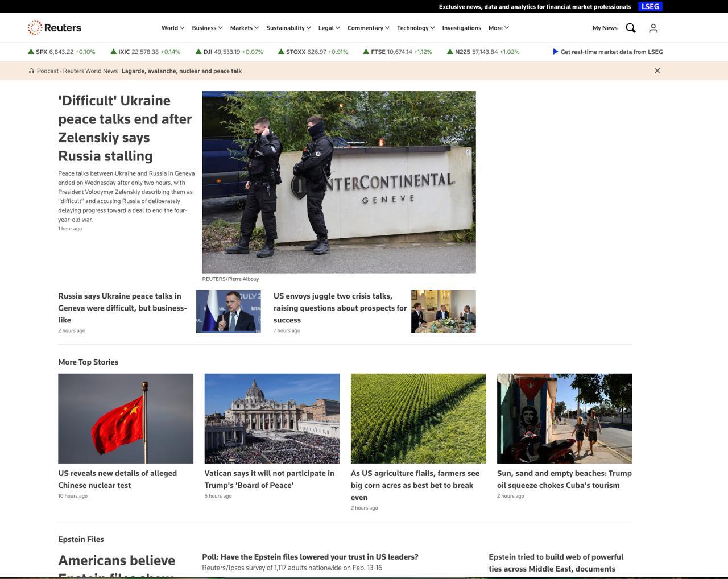Click the blue LSEG badge
Image resolution: width=728 pixels, height=579 pixels.
[650, 7]
